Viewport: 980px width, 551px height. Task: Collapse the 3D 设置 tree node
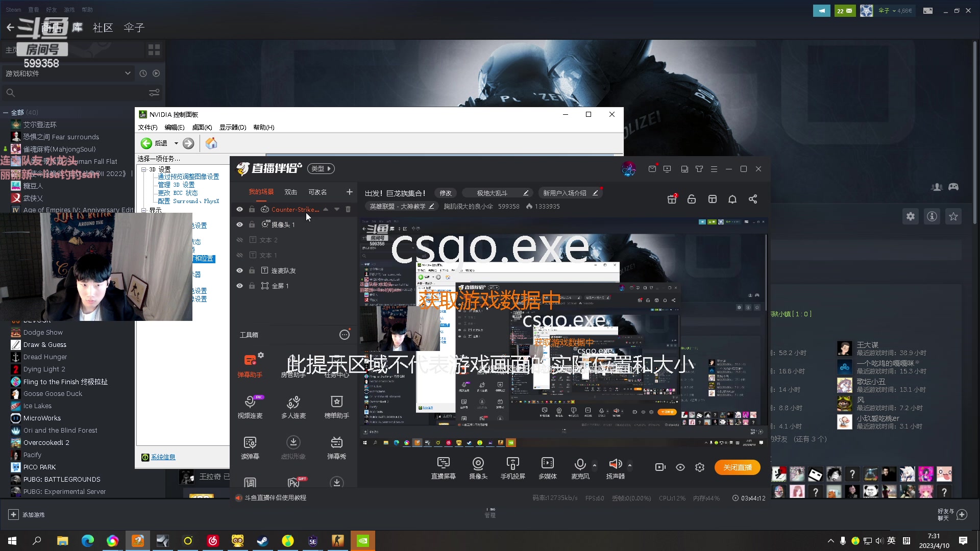[x=144, y=169]
